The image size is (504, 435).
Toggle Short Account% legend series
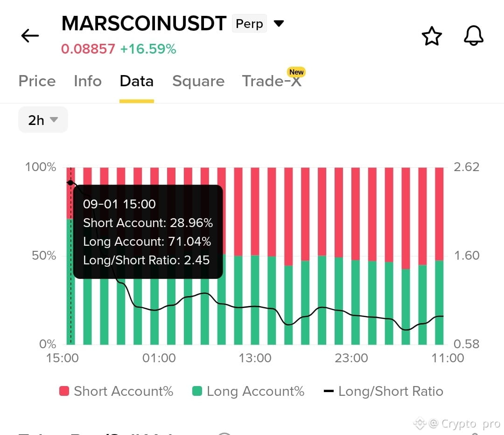pyautogui.click(x=116, y=391)
